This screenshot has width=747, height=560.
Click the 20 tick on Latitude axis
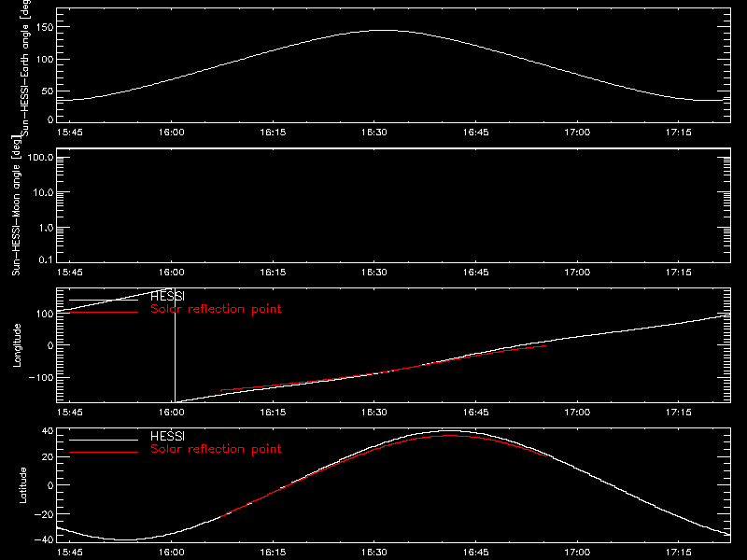pos(48,457)
